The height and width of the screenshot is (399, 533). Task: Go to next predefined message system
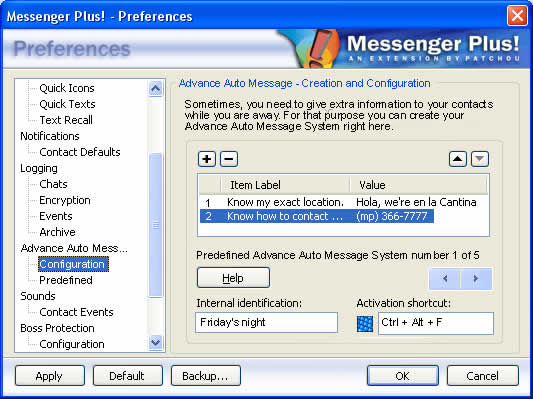point(476,279)
